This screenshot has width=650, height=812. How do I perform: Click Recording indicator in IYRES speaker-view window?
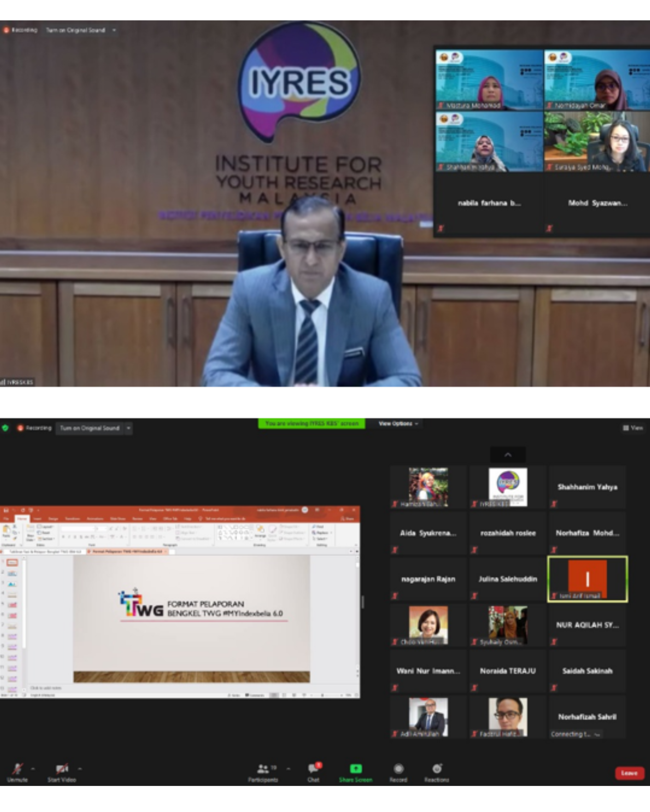tap(20, 30)
